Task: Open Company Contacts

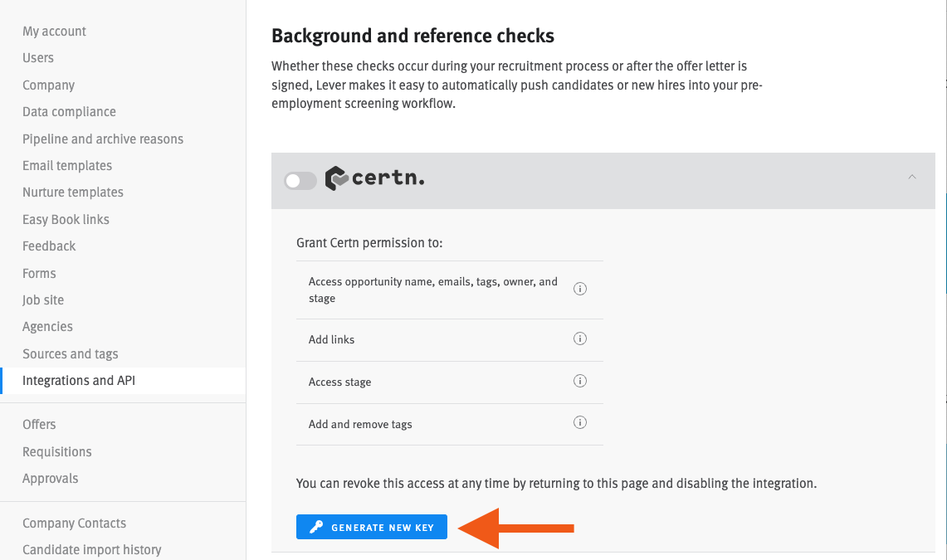Action: pyautogui.click(x=75, y=523)
